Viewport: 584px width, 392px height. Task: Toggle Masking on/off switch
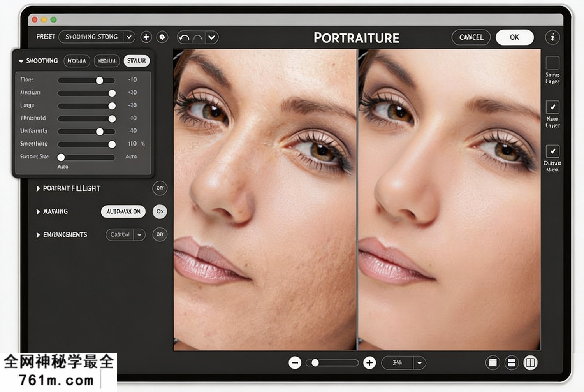click(160, 211)
